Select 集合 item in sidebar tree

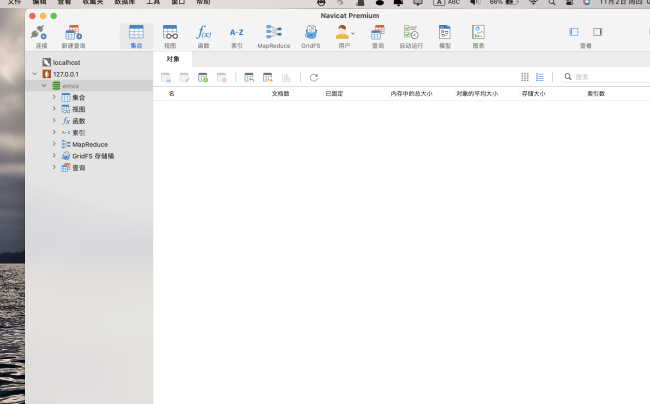tap(78, 98)
